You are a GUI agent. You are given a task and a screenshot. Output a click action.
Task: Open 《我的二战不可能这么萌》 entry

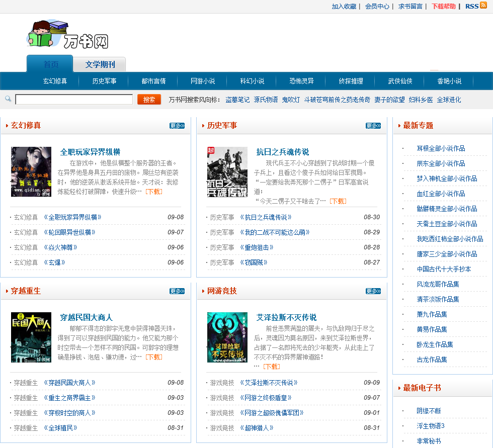coord(275,232)
